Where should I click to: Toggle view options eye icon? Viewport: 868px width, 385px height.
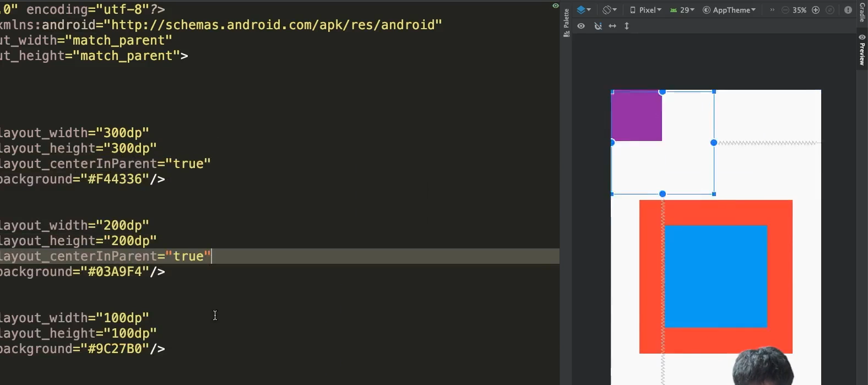click(x=581, y=26)
